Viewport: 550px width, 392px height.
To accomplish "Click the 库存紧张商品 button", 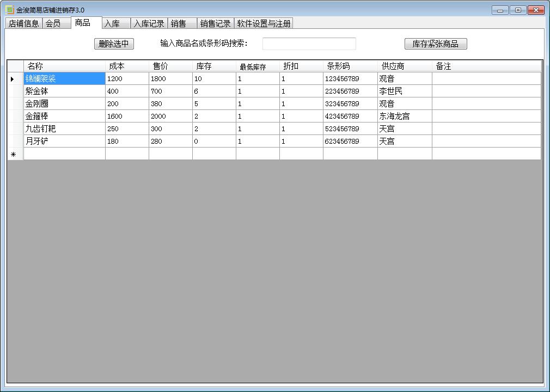I will point(436,44).
